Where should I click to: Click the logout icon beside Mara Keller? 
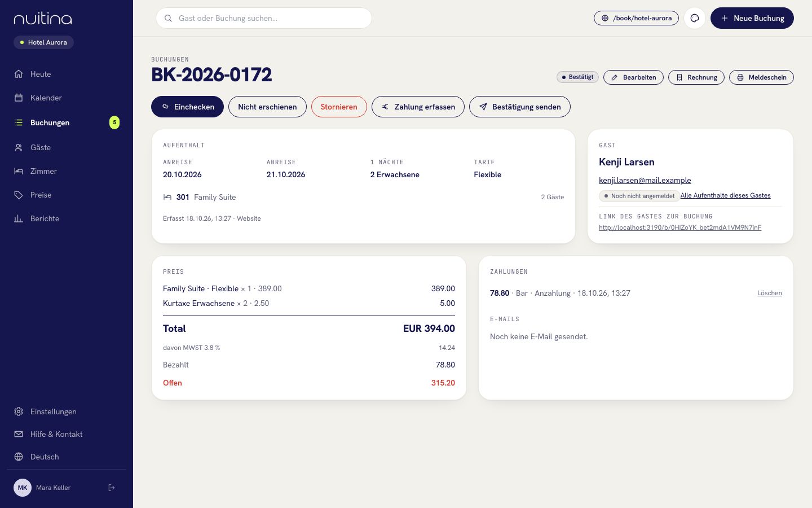pyautogui.click(x=112, y=488)
